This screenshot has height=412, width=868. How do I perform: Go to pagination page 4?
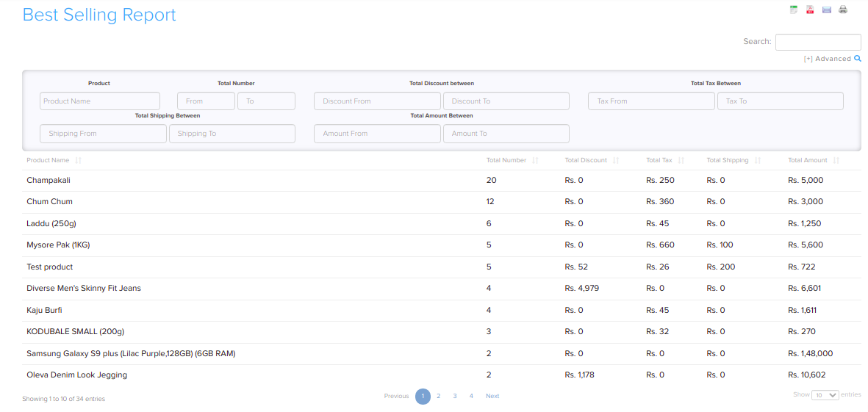[x=472, y=396]
